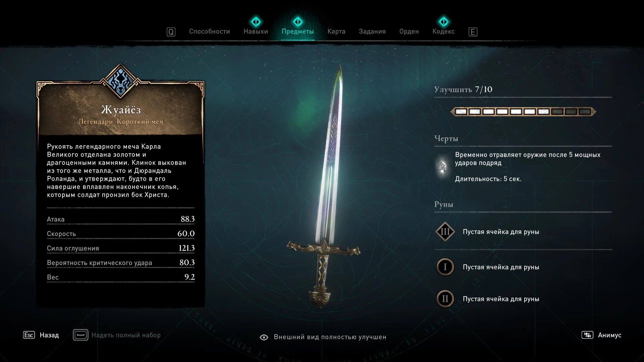Open the Задания tab

tap(372, 32)
